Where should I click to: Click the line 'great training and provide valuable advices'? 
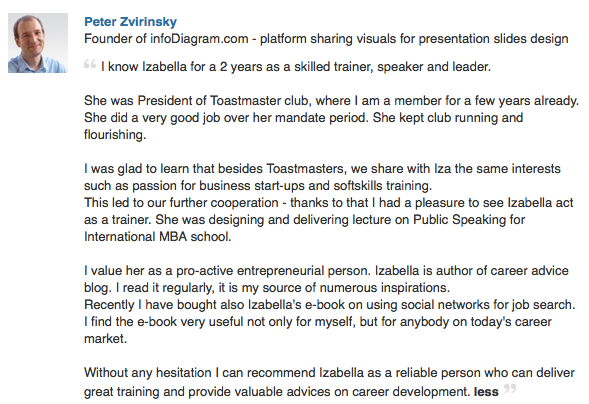(x=277, y=392)
